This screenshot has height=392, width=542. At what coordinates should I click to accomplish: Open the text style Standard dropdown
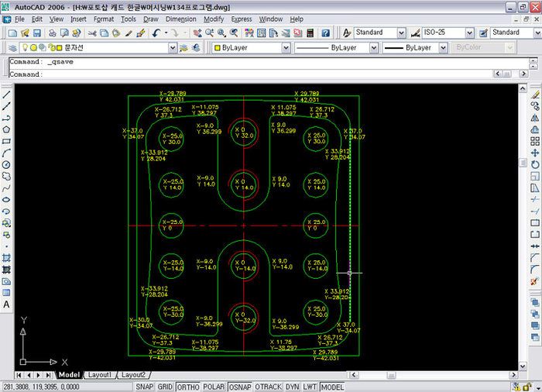pos(401,33)
